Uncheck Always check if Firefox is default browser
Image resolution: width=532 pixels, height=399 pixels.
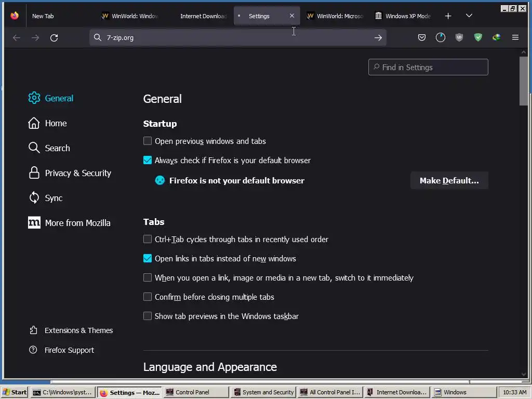point(147,160)
